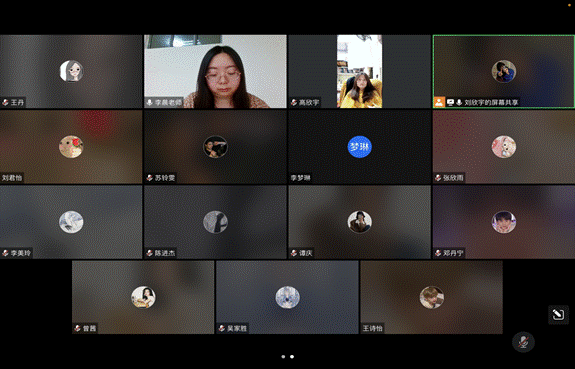Click the 李晨老师 name label
575x369 pixels.
(168, 102)
